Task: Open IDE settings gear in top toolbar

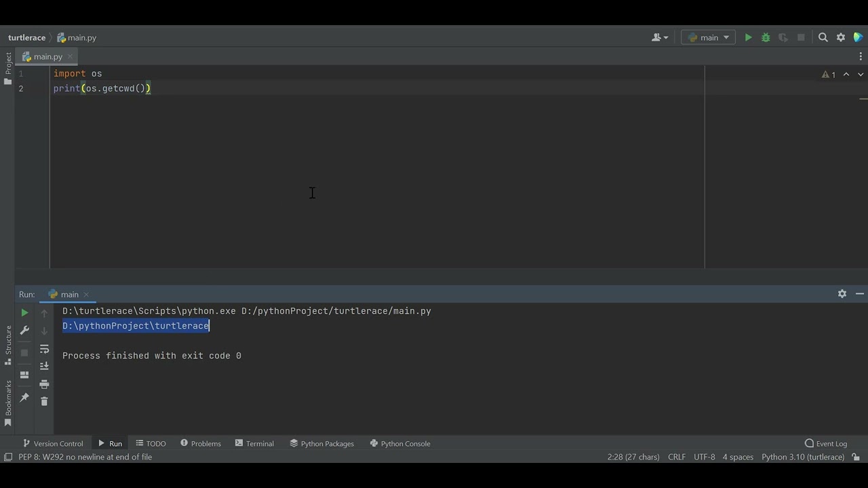Action: pyautogui.click(x=841, y=38)
